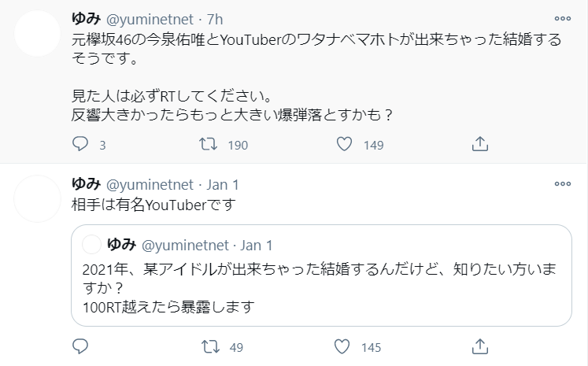The image size is (588, 366).
Task: Open the avatar beside the Jan 1 tweet
Action: pos(38,199)
